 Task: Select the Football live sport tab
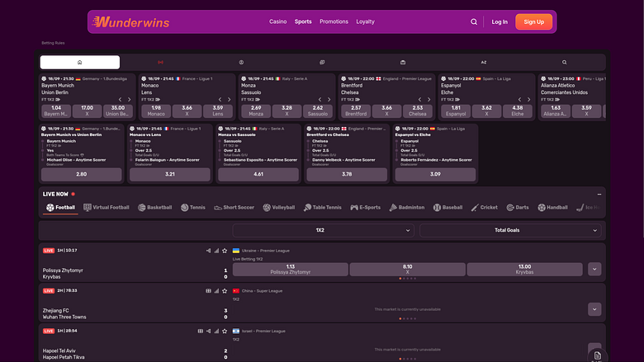click(x=60, y=208)
